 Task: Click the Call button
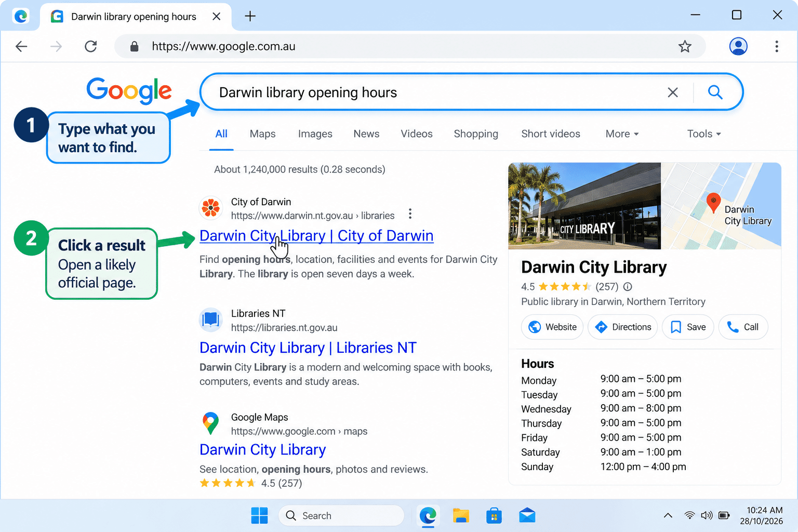pos(743,327)
